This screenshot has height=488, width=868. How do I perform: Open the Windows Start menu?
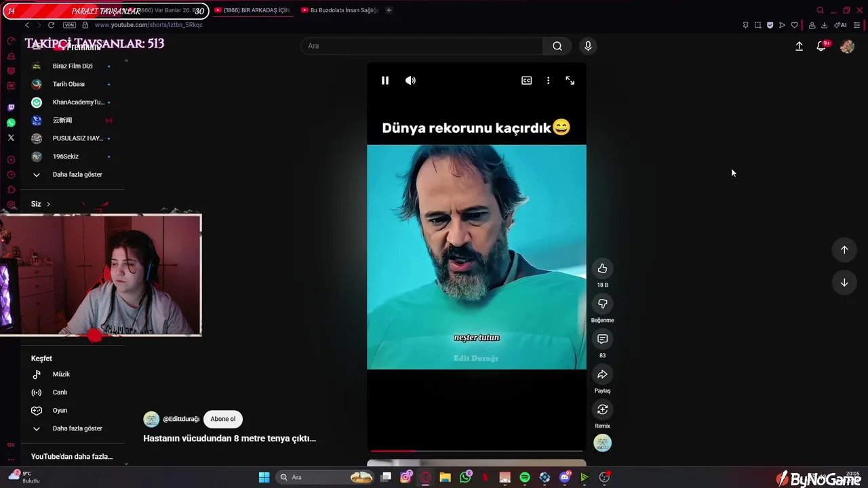(x=264, y=477)
